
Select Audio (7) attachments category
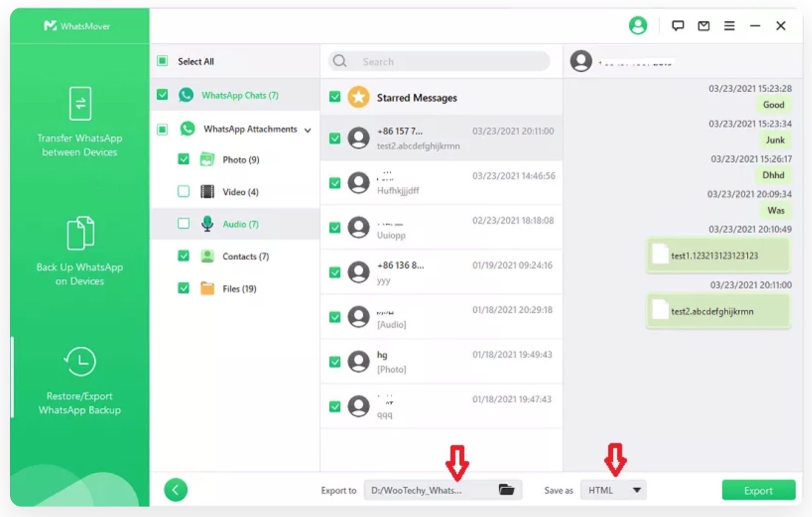click(x=235, y=224)
